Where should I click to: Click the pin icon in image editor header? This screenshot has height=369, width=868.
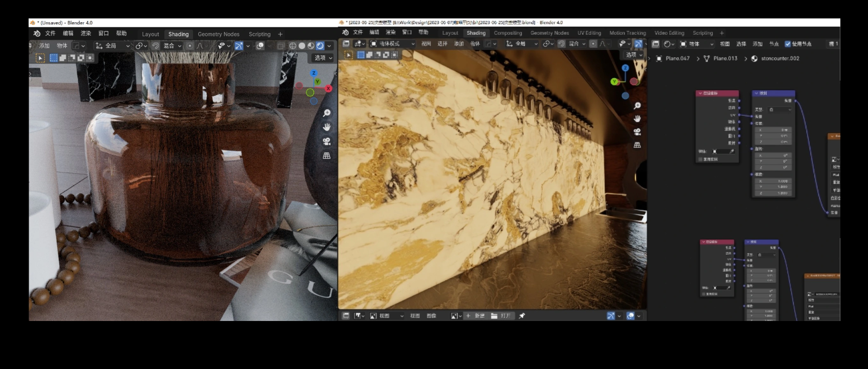522,316
